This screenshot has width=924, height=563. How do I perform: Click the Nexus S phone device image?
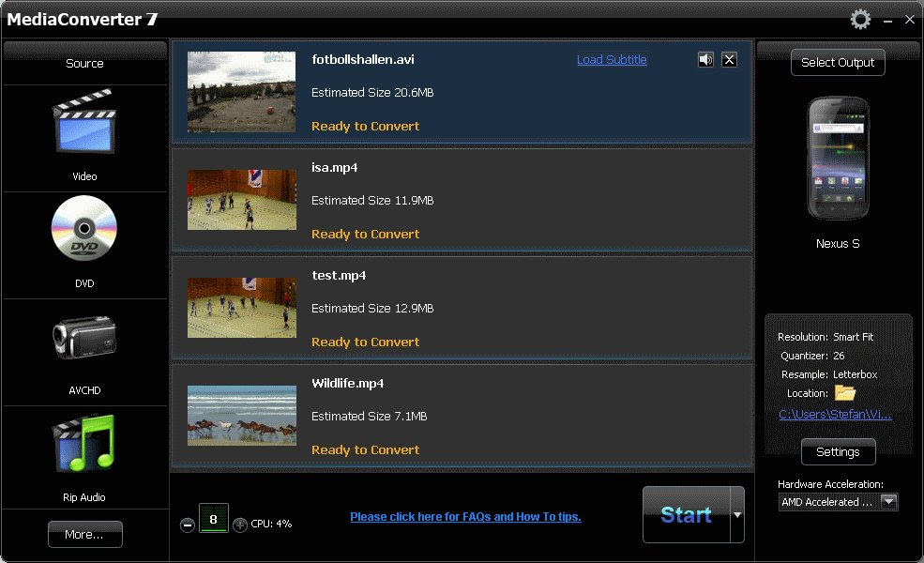coord(838,159)
